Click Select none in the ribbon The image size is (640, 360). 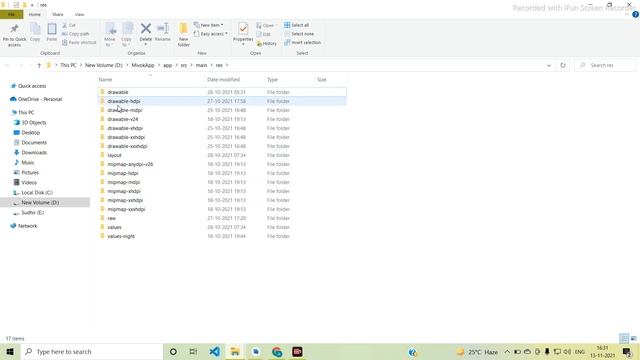[x=299, y=34]
